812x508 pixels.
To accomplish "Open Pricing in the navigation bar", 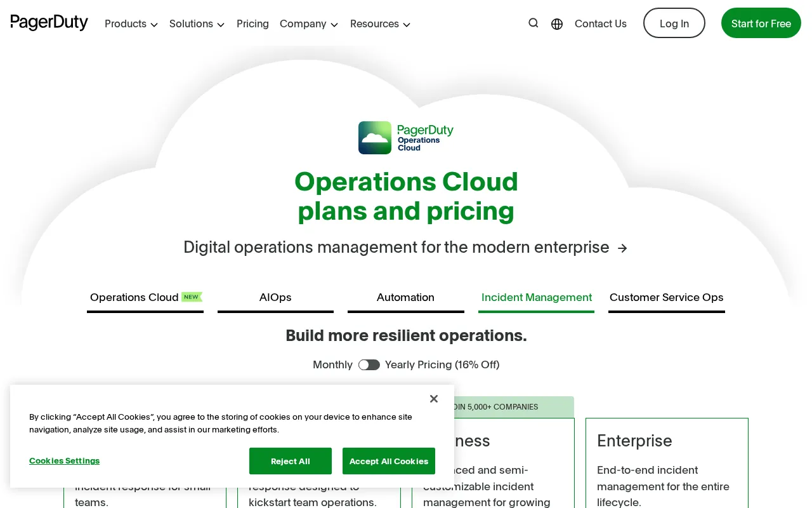I will coord(252,23).
